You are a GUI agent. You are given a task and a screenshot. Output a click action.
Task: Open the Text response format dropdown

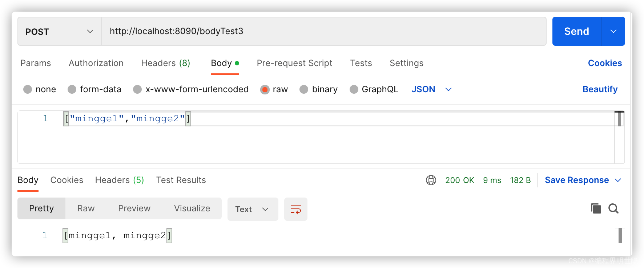click(253, 209)
